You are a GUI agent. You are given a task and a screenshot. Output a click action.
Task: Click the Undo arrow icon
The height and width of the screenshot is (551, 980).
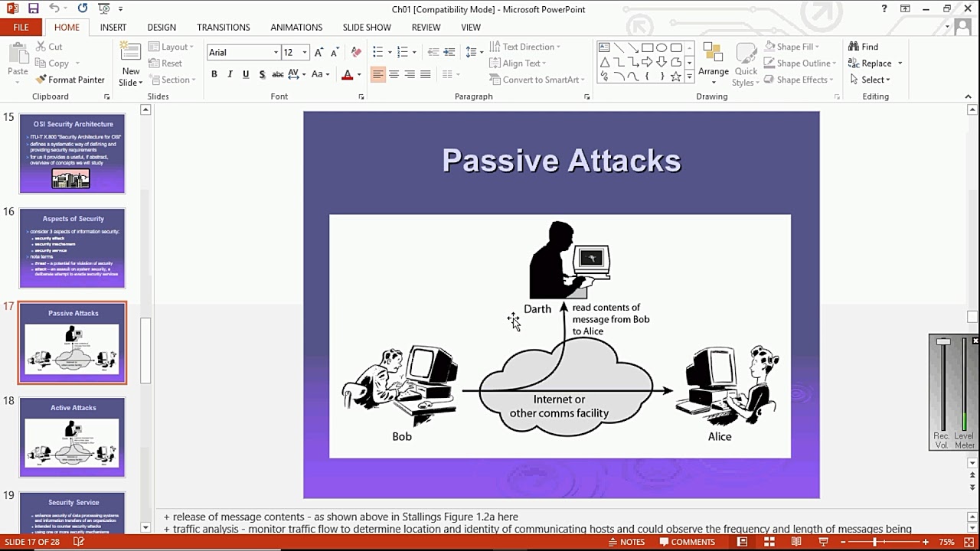coord(54,8)
